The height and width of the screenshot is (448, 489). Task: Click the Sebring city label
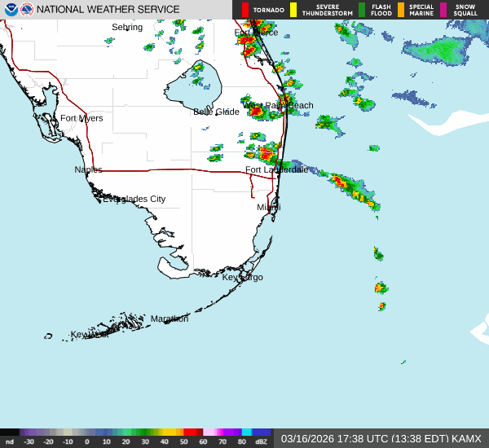click(x=127, y=28)
